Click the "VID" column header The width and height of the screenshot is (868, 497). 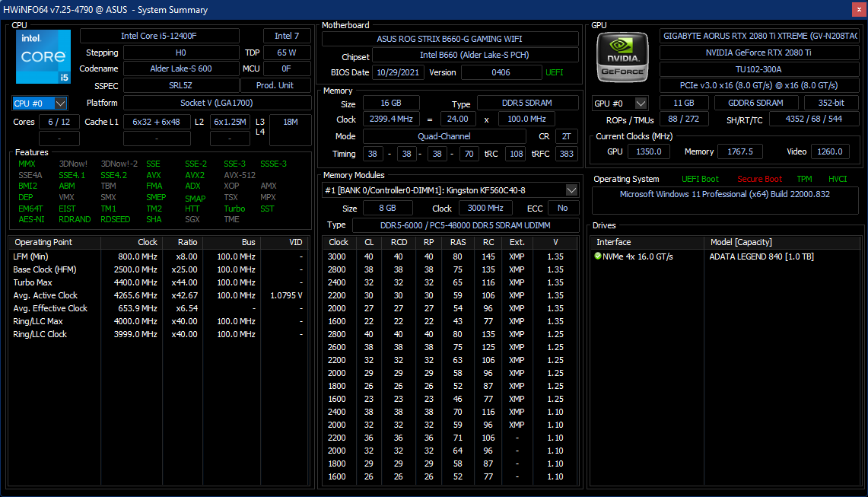click(x=284, y=242)
